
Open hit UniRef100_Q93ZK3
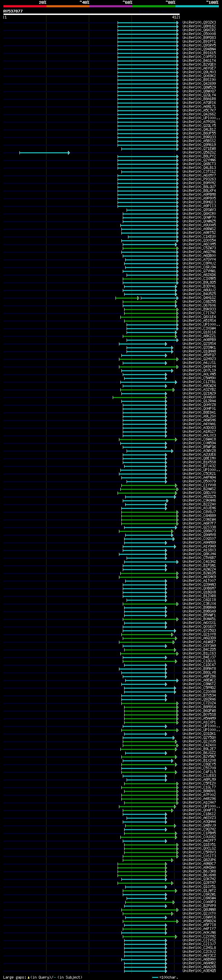coord(199,23)
